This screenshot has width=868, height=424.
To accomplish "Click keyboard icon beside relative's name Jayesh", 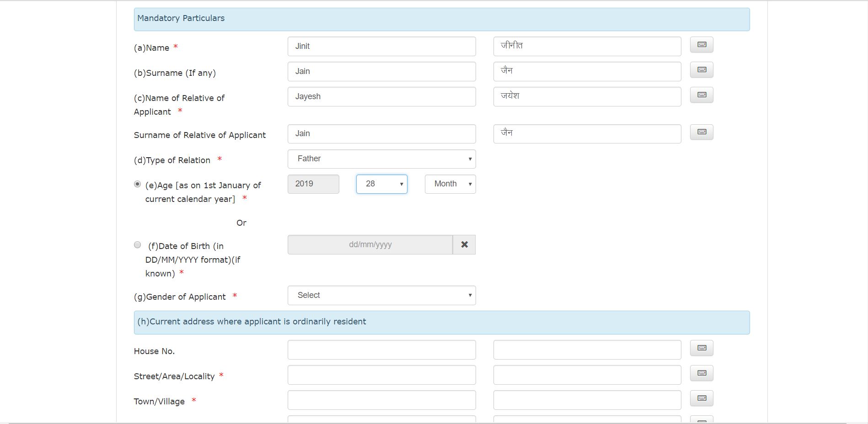I will point(702,95).
